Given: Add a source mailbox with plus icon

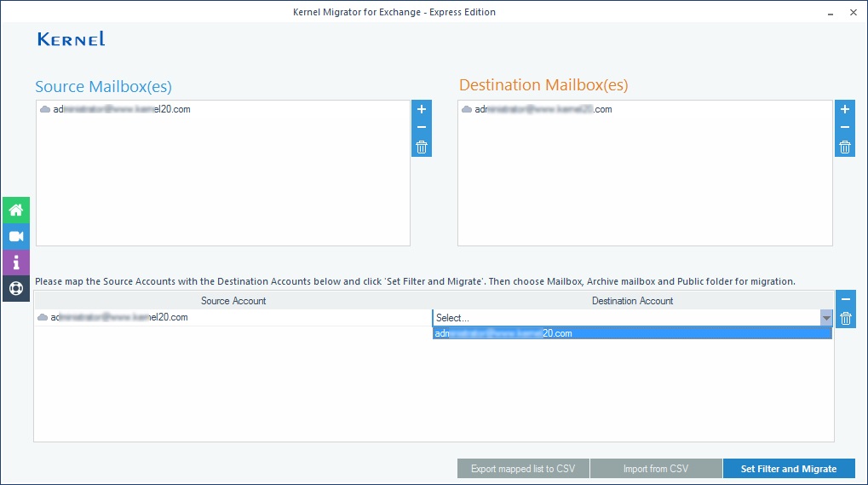Looking at the screenshot, I should coord(421,109).
